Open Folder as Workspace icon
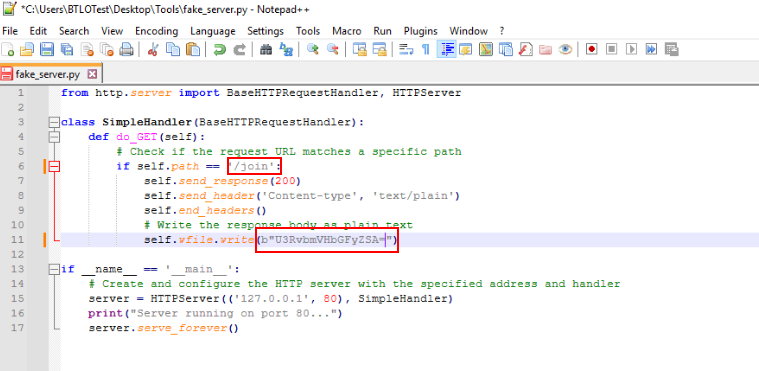The image size is (759, 371). point(545,49)
